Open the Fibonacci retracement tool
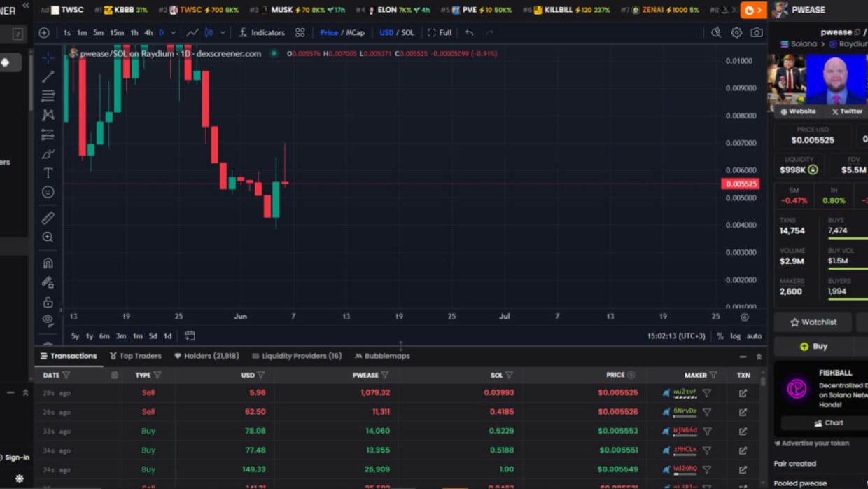The height and width of the screenshot is (489, 868). tap(48, 95)
